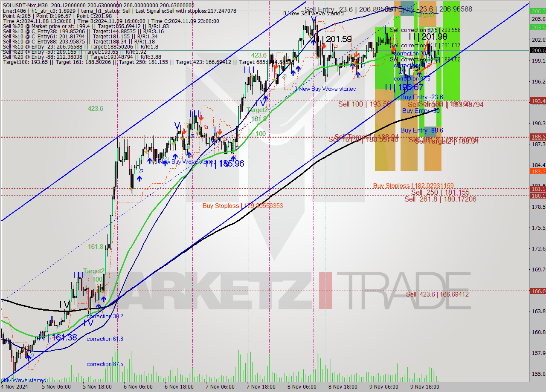Click 'Sell correction 87.5 | 203.958' label
The width and height of the screenshot is (546, 392).
[425, 30]
